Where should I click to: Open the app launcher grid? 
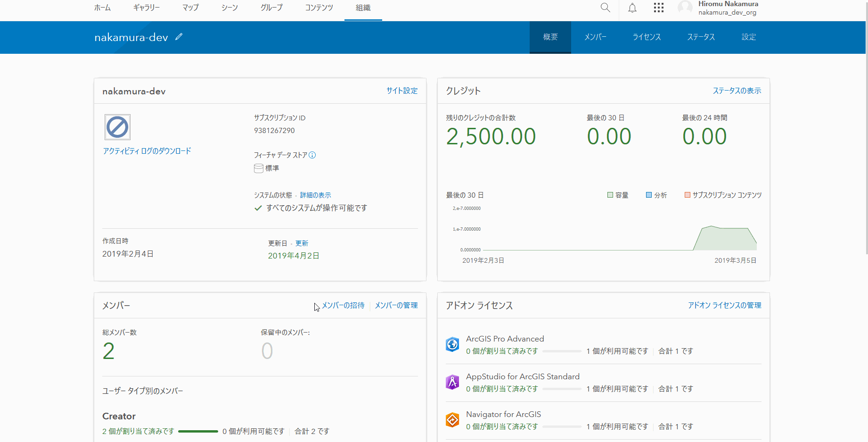click(x=659, y=8)
